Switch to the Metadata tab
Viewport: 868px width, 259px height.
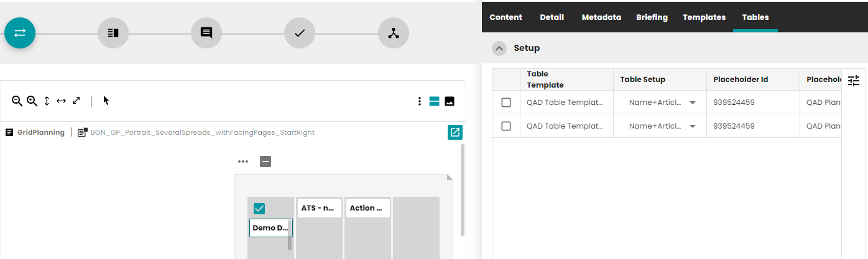click(601, 17)
